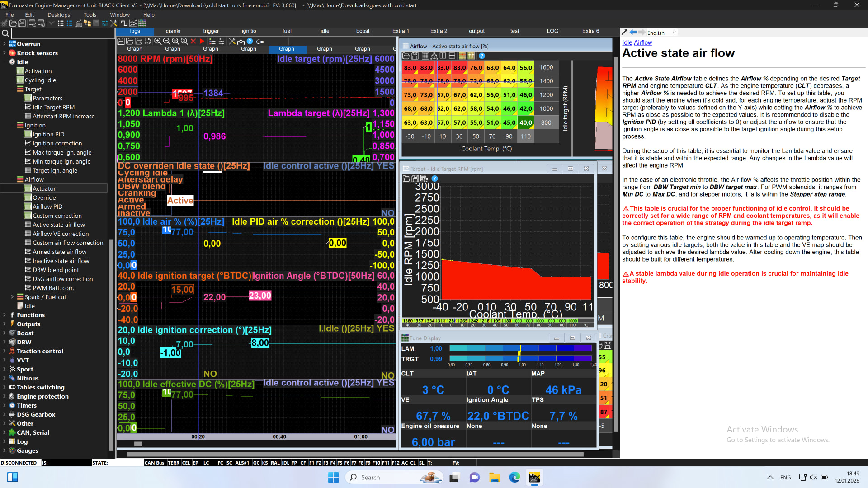This screenshot has height=488, width=868.
Task: Open 3D view icon in Airflow table toolbar
Action: click(x=434, y=56)
